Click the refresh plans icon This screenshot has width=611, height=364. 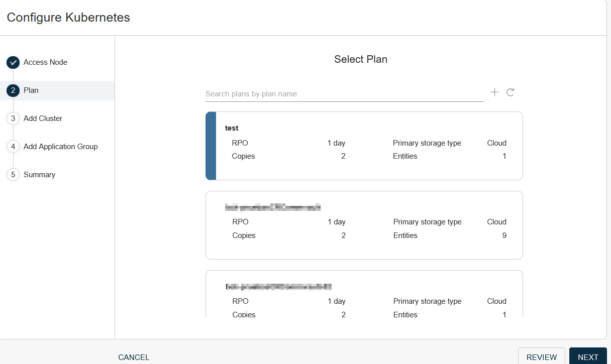pos(511,92)
